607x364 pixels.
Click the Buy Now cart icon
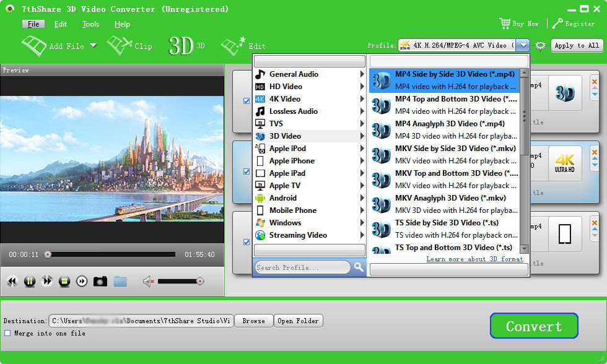pos(504,24)
